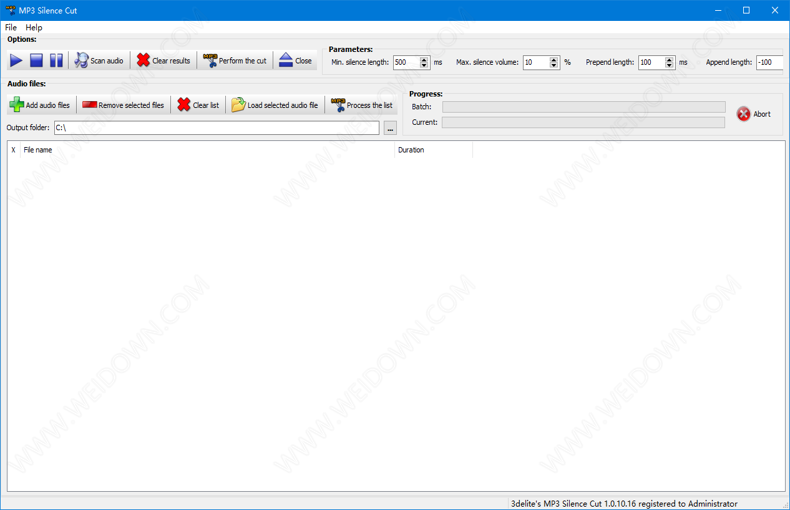Screen dimensions: 790x510
Task: Click Scan audio toolbar button
Action: point(99,60)
